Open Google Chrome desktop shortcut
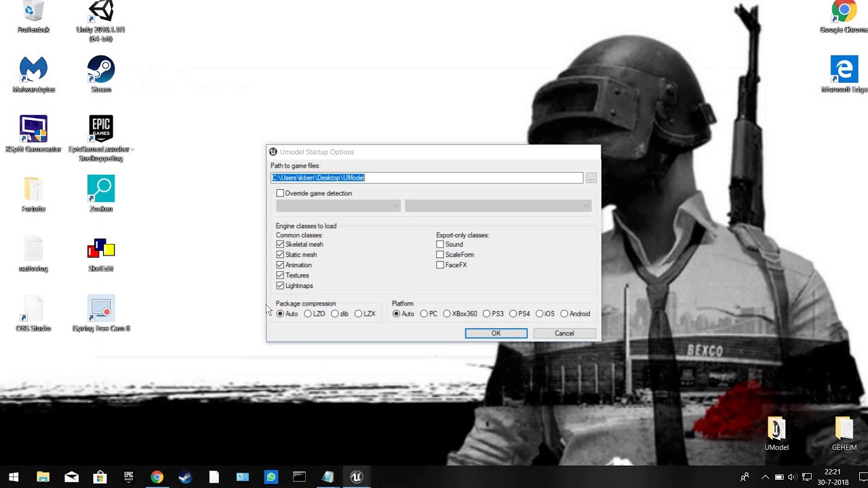This screenshot has height=488, width=868. tap(844, 17)
